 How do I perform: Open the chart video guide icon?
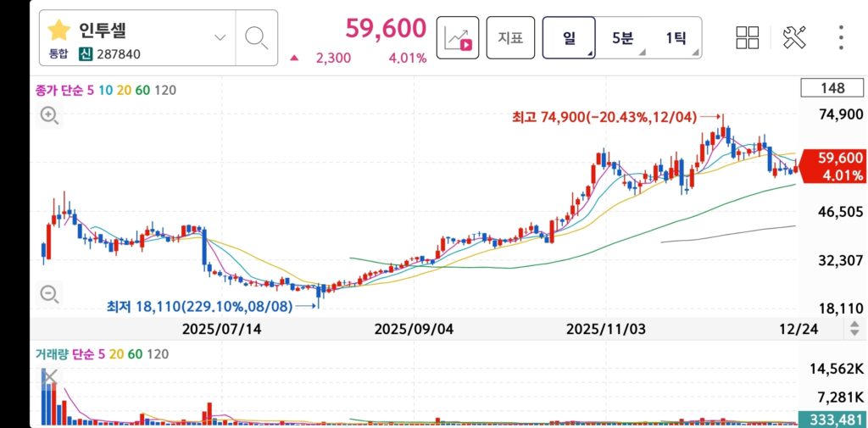tap(458, 38)
